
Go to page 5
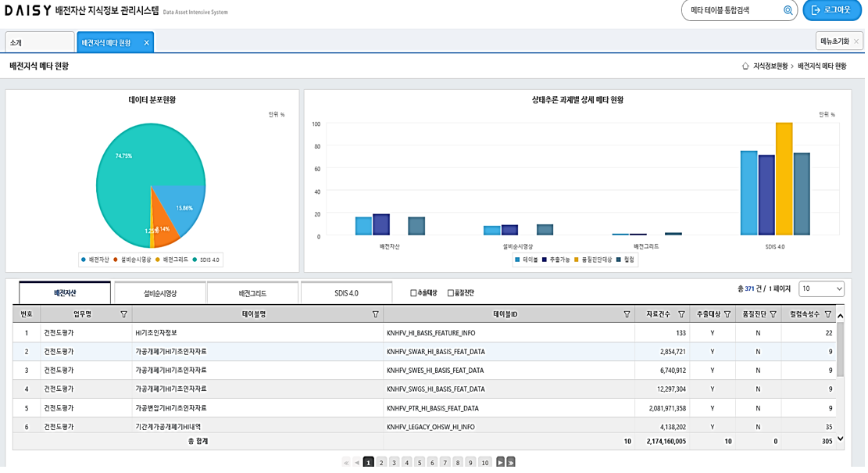pos(420,463)
